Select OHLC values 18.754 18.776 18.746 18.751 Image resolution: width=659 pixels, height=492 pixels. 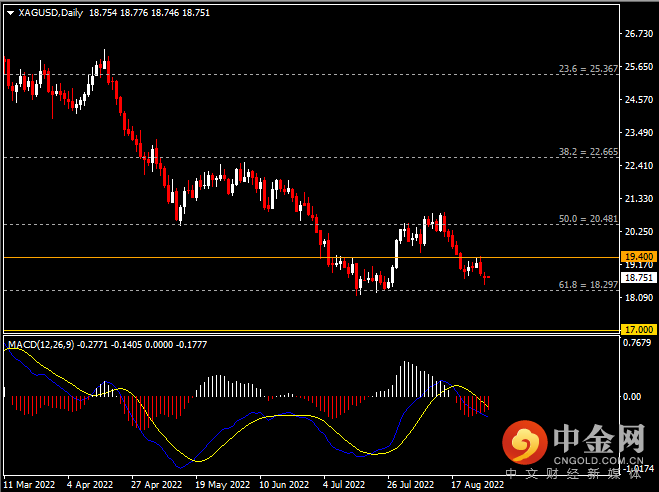[x=149, y=13]
